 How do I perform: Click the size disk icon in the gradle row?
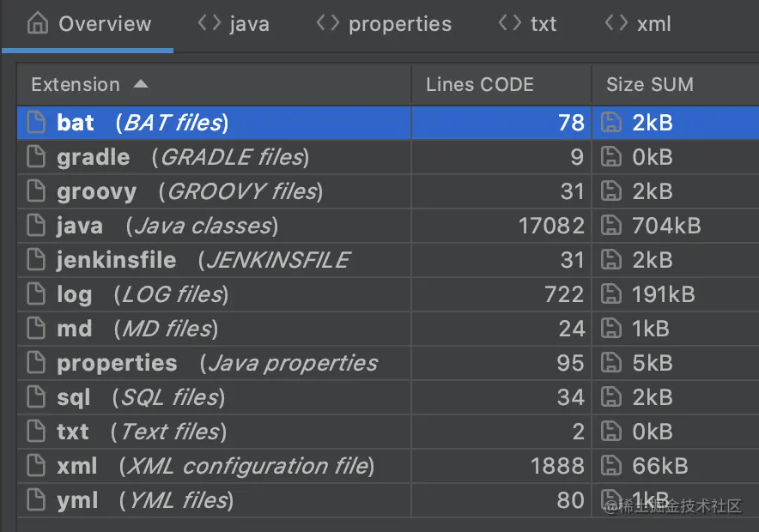click(610, 157)
